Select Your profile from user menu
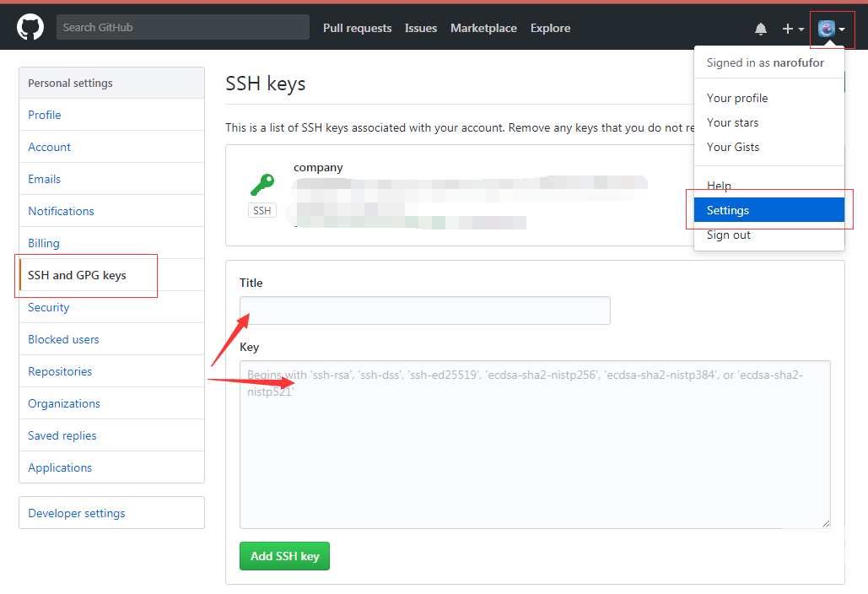This screenshot has height=594, width=868. coord(769,98)
